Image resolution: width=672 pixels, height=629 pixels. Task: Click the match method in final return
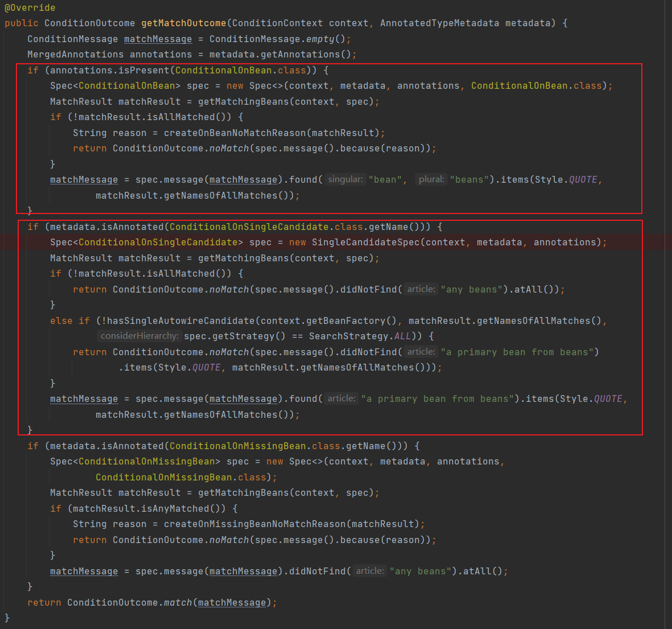coord(178,602)
